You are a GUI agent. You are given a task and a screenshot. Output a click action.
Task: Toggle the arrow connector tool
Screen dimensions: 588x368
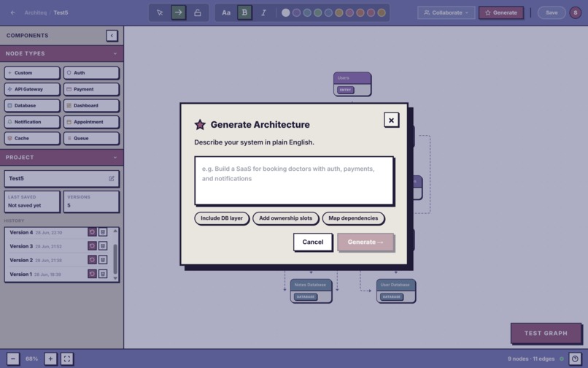point(179,12)
